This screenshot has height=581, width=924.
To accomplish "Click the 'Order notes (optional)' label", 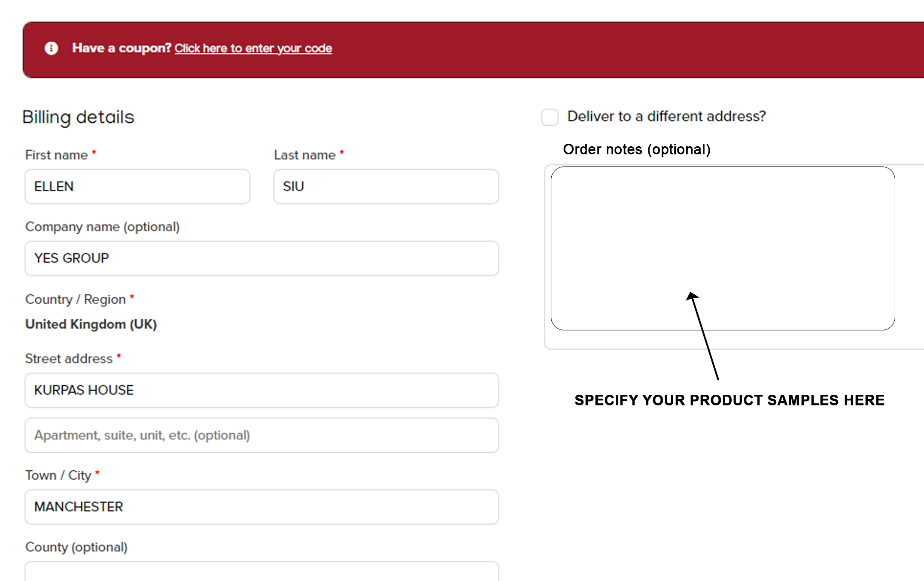I will tap(636, 149).
